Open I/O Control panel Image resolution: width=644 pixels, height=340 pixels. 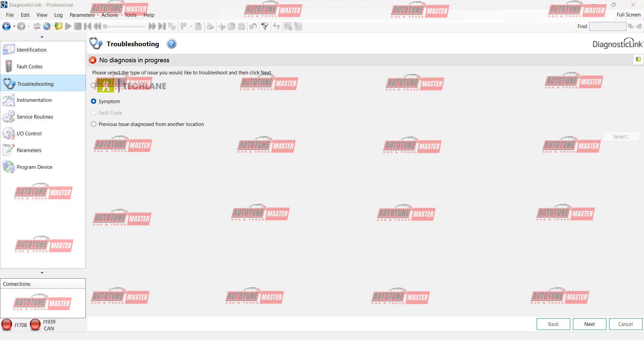point(29,134)
